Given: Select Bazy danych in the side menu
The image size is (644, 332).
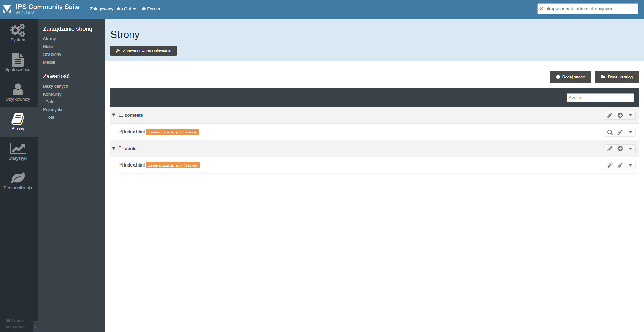Looking at the screenshot, I should pos(56,86).
